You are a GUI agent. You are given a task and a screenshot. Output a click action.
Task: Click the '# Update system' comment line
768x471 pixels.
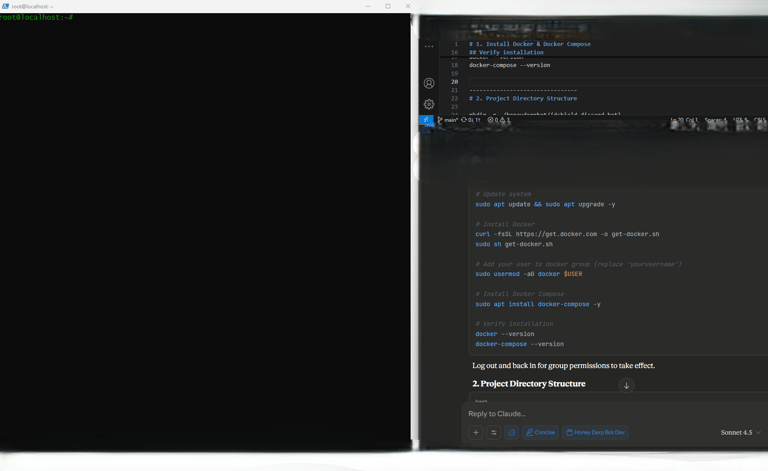[x=503, y=194]
